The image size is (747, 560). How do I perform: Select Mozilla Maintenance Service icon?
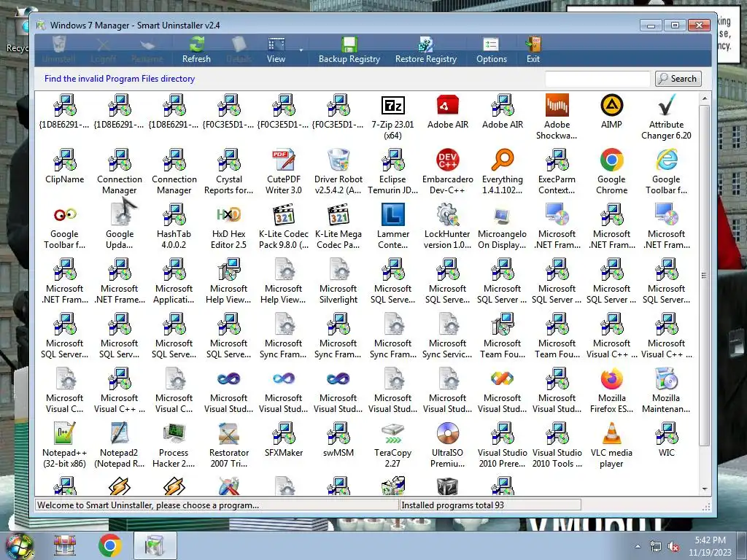pyautogui.click(x=666, y=390)
